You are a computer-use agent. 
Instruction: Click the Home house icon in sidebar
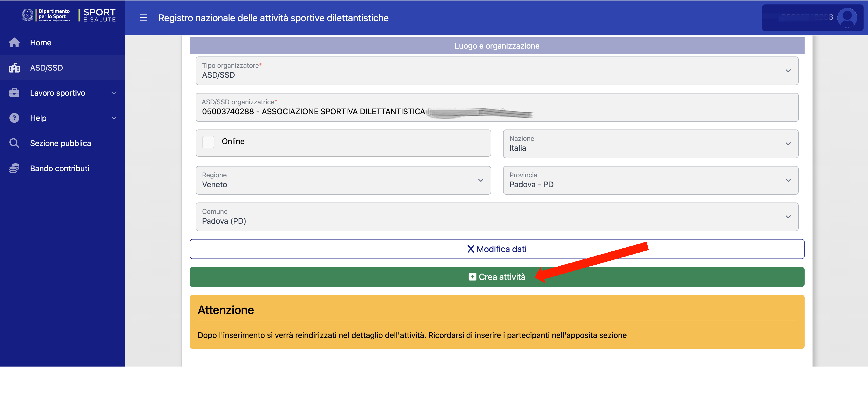(x=14, y=43)
